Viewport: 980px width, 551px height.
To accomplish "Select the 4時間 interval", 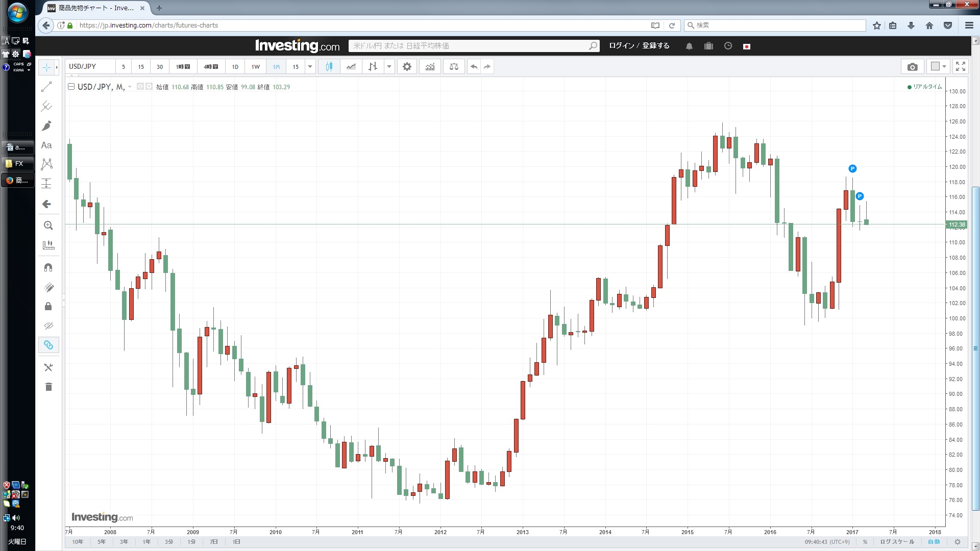I will (211, 67).
